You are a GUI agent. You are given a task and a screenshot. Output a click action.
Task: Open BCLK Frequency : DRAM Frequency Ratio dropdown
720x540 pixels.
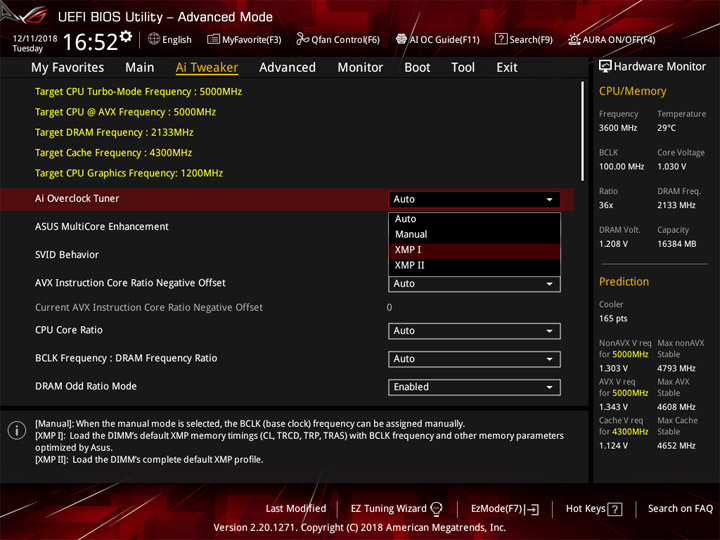(x=474, y=359)
